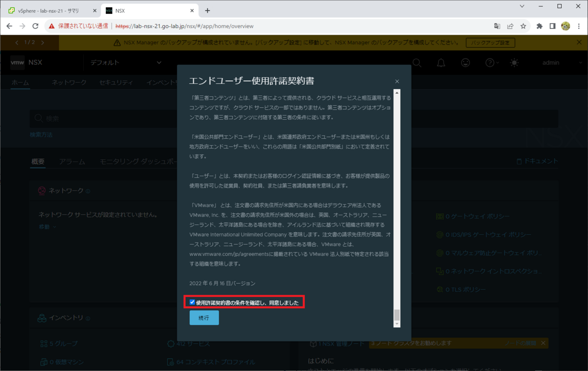The image size is (588, 371).
Task: Open 64 コンテキスト プロファイル link
Action: [211, 362]
